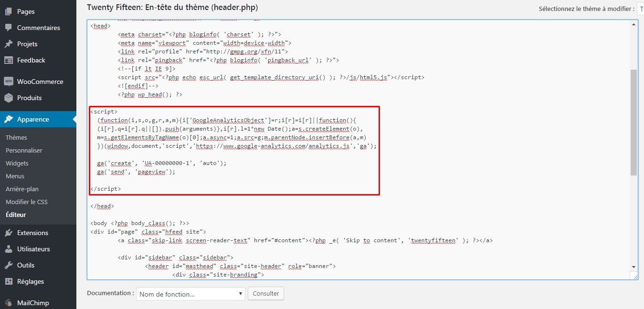Open the Arrière-plan submenu link
The width and height of the screenshot is (644, 309).
[22, 189]
